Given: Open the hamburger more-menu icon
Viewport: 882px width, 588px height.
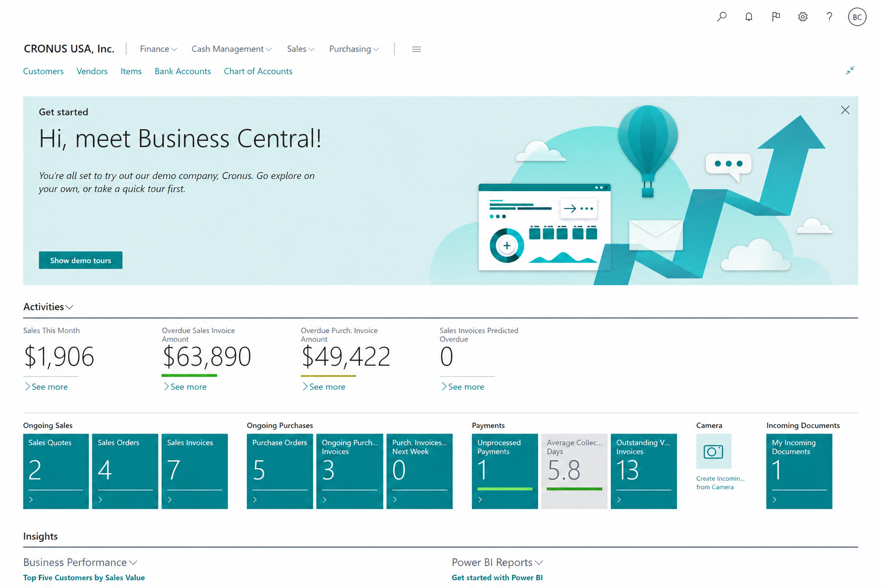Looking at the screenshot, I should [416, 49].
